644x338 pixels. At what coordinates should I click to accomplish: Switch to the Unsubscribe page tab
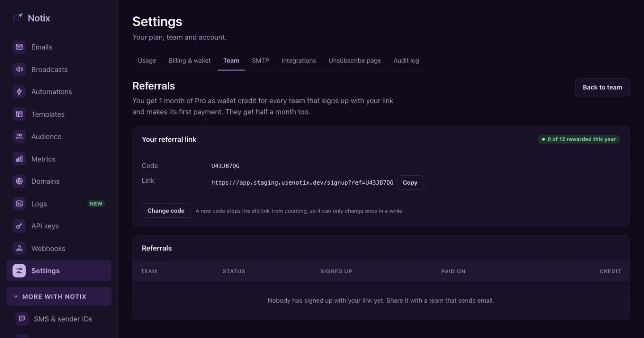(355, 60)
